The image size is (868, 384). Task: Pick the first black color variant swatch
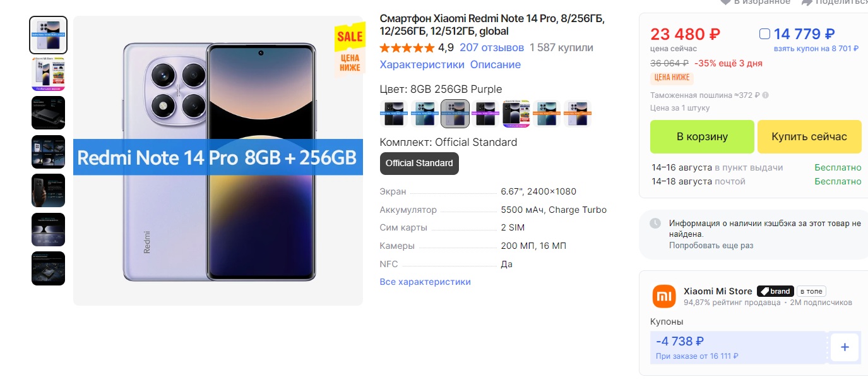(x=393, y=114)
